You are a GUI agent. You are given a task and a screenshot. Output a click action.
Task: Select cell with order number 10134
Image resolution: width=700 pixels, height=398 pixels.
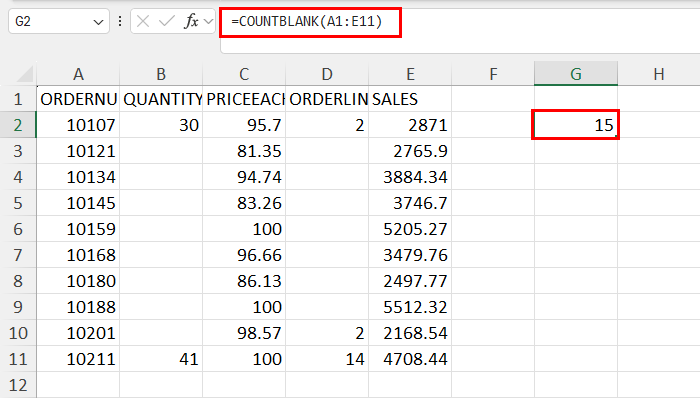[x=78, y=177]
